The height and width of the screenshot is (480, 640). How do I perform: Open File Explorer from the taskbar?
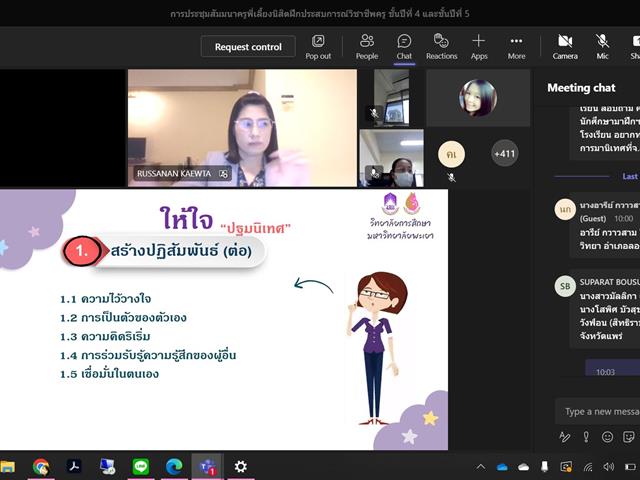pyautogui.click(x=7, y=467)
